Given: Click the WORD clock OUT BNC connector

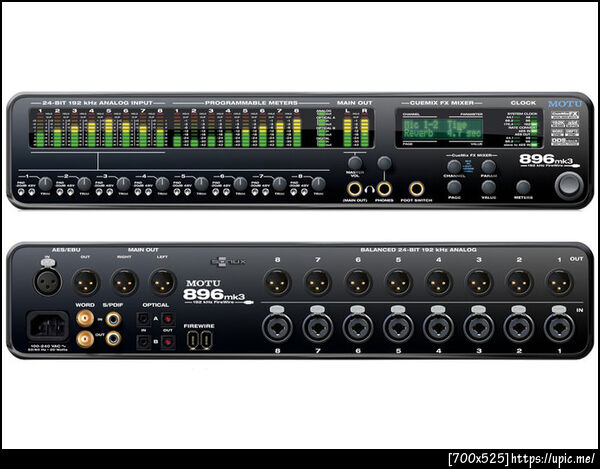Looking at the screenshot, I should (x=85, y=339).
